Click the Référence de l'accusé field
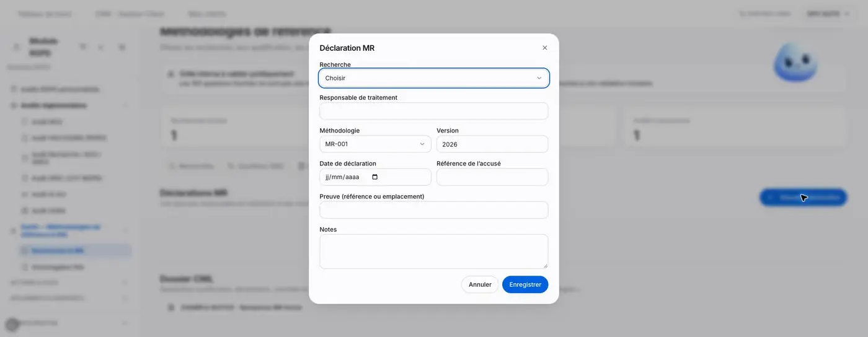This screenshot has height=337, width=868. pyautogui.click(x=492, y=177)
